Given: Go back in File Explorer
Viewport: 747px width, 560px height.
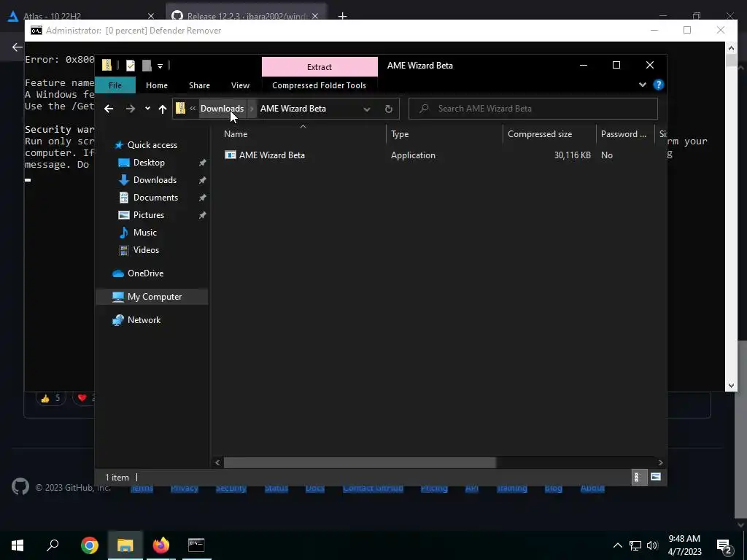Looking at the screenshot, I should coord(109,109).
